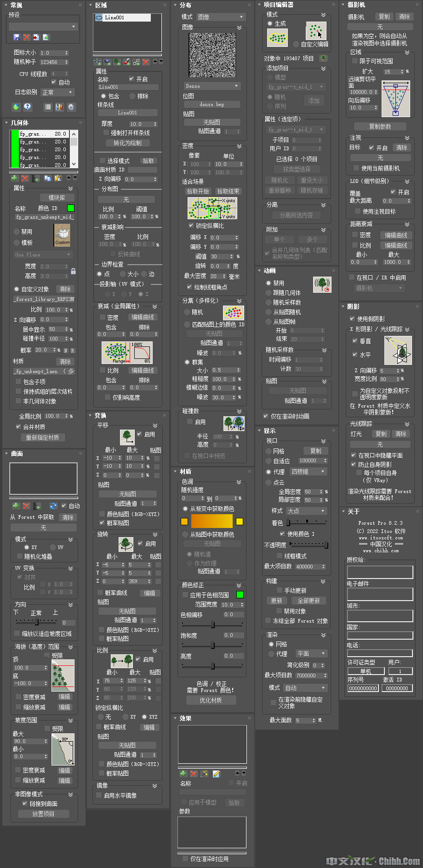423x868 pixels.
Task: Collapse the 衰减（全局属性）group chevron
Action: point(155,306)
